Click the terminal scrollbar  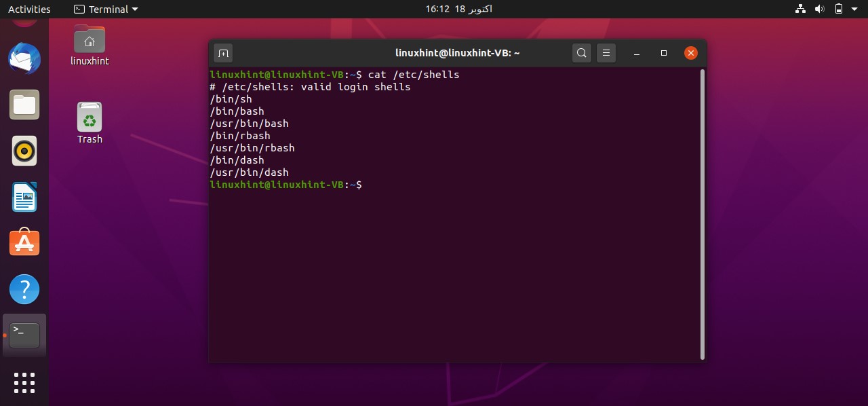[701, 204]
